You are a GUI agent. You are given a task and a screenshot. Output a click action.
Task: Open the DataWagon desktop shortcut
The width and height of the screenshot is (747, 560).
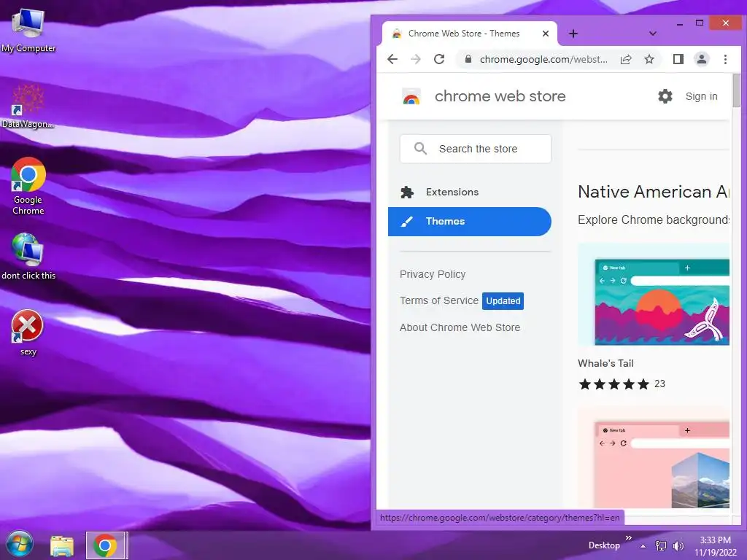click(28, 106)
